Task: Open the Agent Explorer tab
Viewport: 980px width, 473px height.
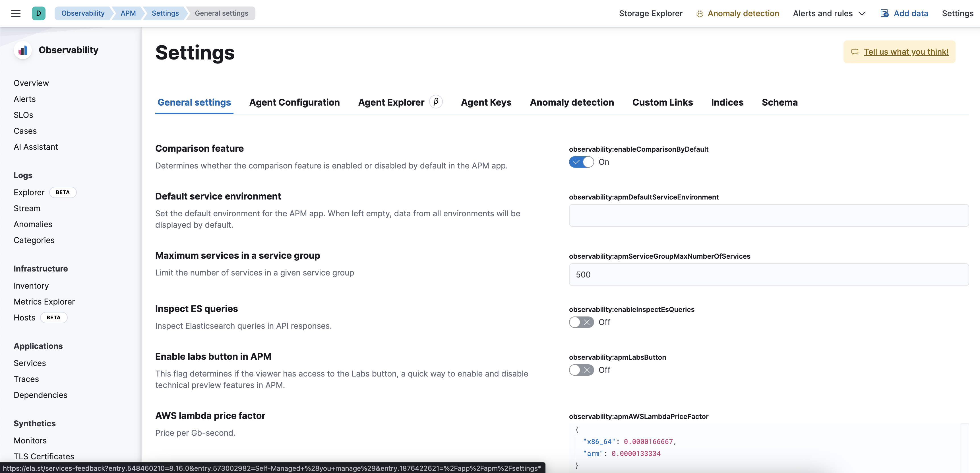Action: pos(391,102)
